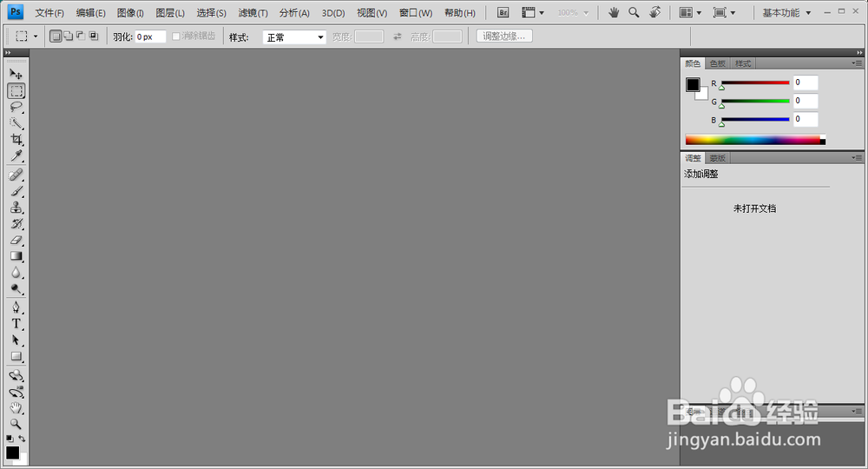Select the Dodge tool
The height and width of the screenshot is (469, 868).
[x=16, y=289]
